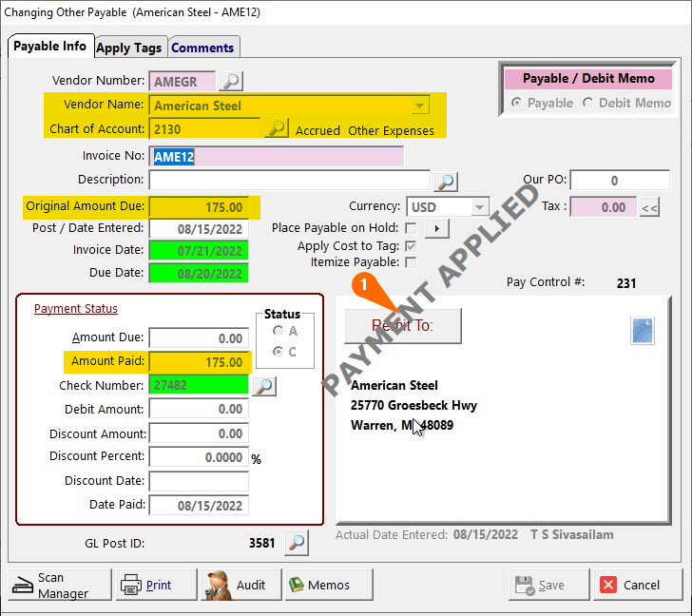Viewport: 692px width, 616px height.
Task: Toggle Place Payable on Hold checkbox
Action: tap(411, 228)
